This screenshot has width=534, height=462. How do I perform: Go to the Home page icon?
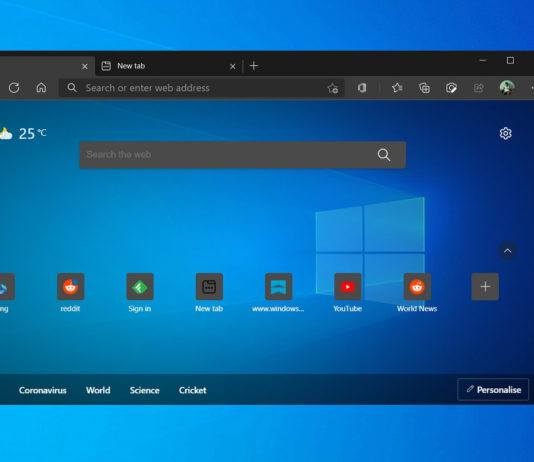(41, 88)
